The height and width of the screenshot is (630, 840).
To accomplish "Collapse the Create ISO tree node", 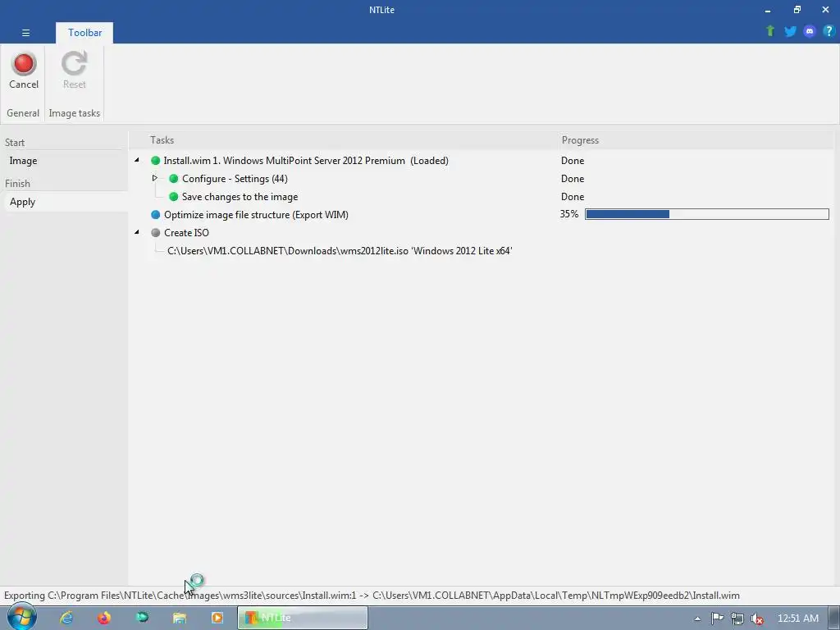I will [x=137, y=232].
